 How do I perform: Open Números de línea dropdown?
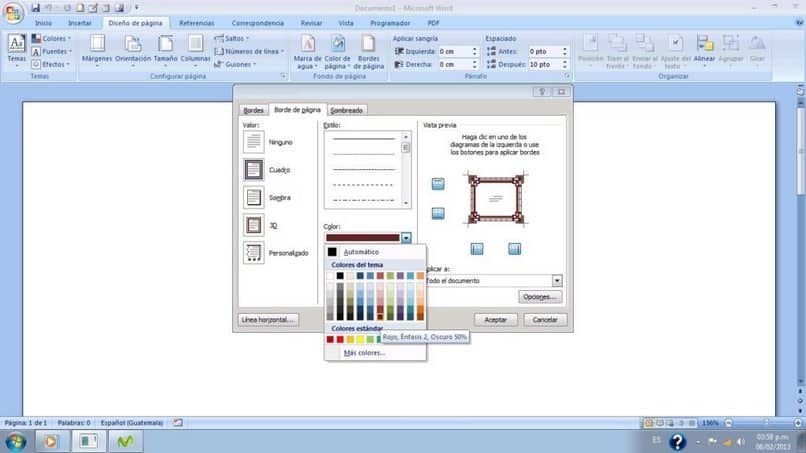coord(249,51)
